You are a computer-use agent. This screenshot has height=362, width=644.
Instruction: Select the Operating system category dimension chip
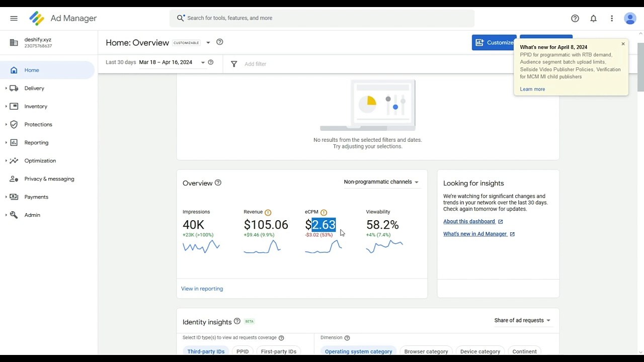coord(358,351)
